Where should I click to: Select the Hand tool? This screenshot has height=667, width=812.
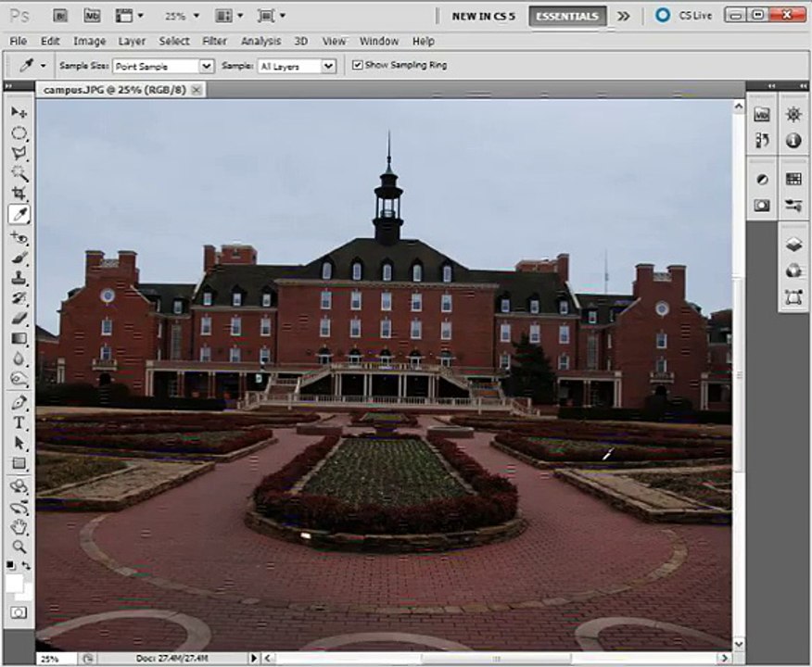click(19, 527)
